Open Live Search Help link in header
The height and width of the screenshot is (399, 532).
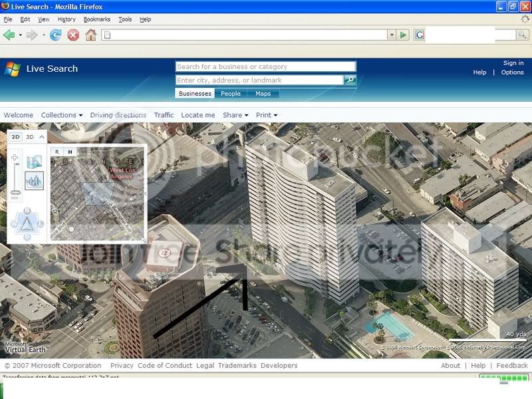tap(479, 72)
